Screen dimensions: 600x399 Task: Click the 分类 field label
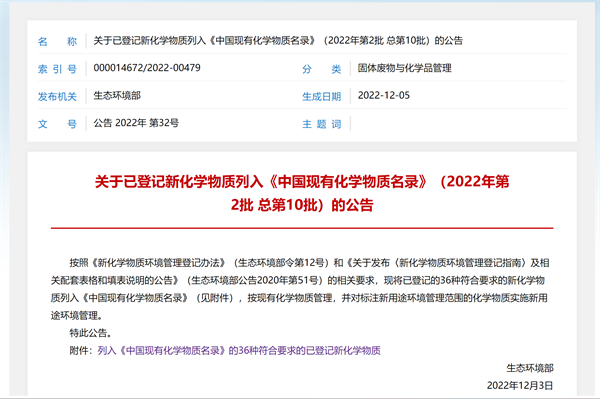click(321, 69)
